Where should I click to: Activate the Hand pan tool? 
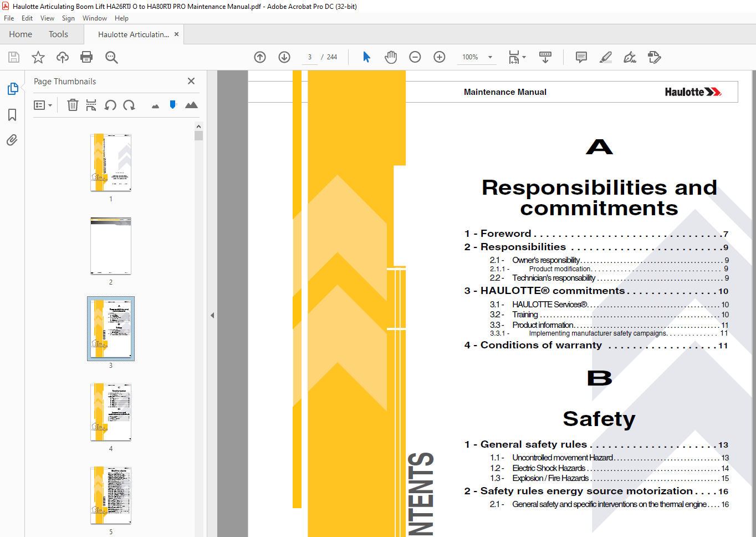coord(391,57)
